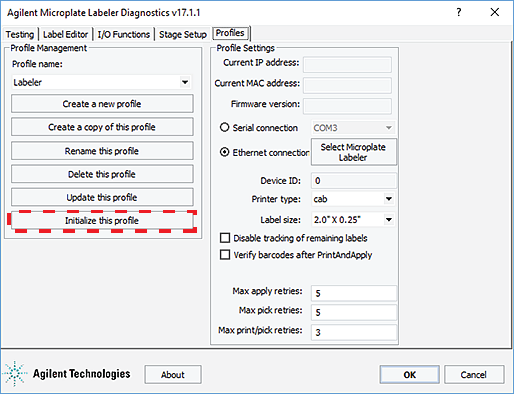Click Update this profile button

[x=102, y=197]
